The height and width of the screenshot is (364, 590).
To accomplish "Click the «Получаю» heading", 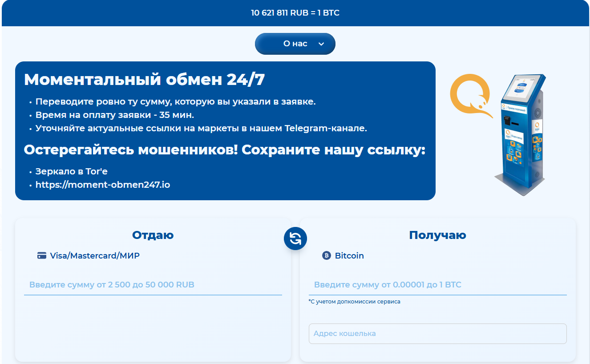I will (438, 235).
